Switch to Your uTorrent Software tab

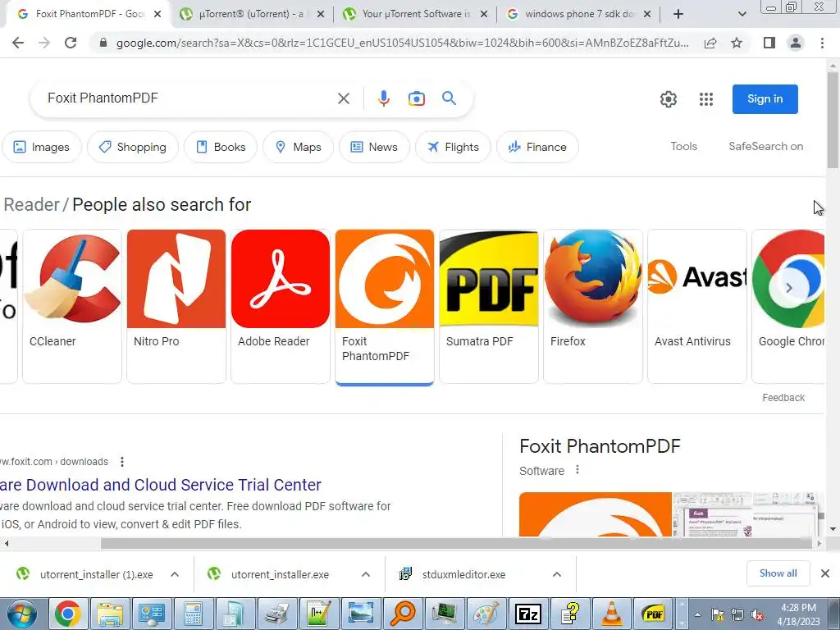click(x=416, y=15)
